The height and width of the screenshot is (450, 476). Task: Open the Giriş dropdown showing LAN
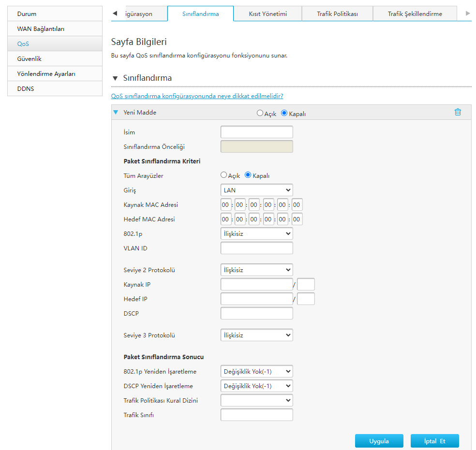coord(256,190)
